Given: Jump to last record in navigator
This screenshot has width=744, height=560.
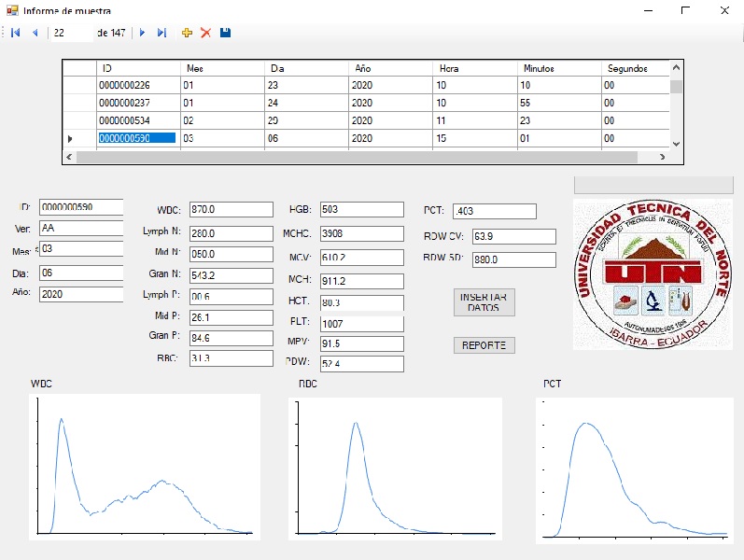Looking at the screenshot, I should (x=161, y=33).
